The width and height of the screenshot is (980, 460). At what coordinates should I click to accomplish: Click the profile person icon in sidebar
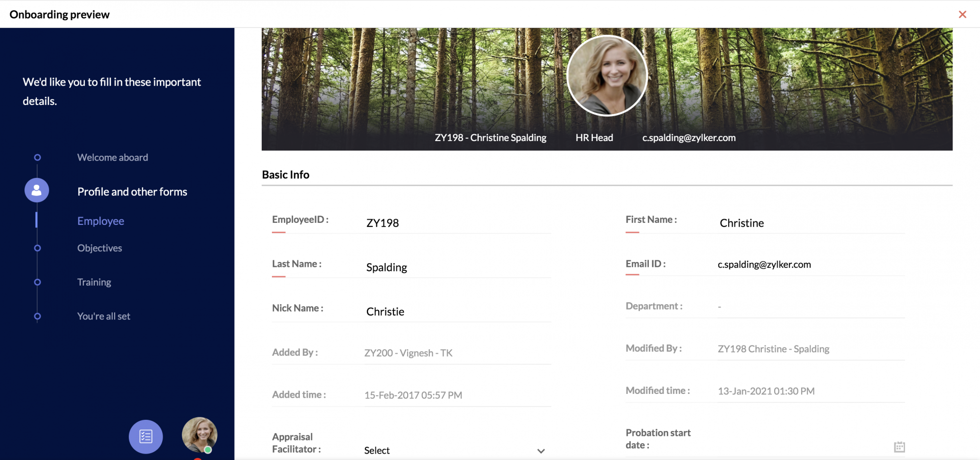(37, 191)
